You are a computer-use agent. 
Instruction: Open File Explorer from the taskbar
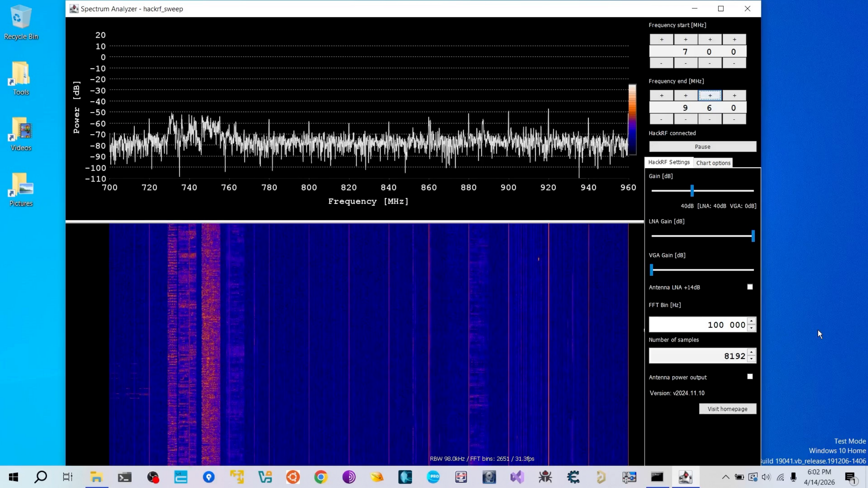(97, 477)
